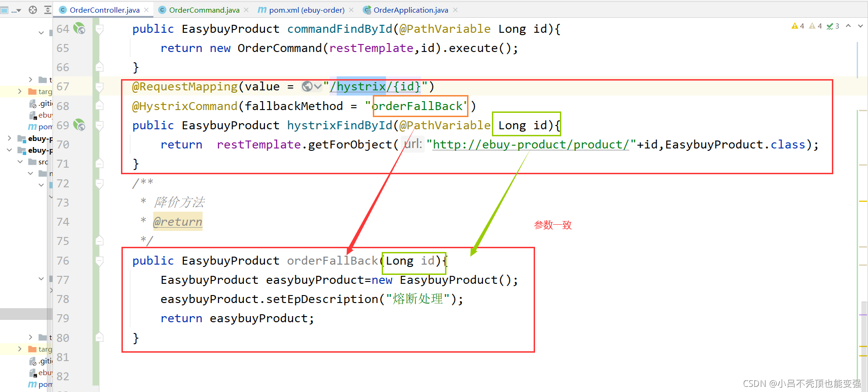Click the Select Opened File crosshair icon
The height and width of the screenshot is (392, 868).
pyautogui.click(x=33, y=10)
